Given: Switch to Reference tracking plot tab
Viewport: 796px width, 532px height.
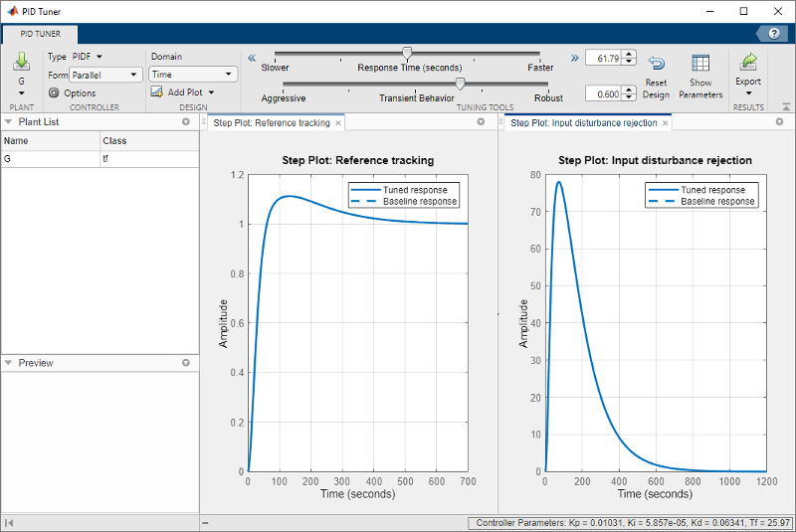Looking at the screenshot, I should pyautogui.click(x=269, y=123).
